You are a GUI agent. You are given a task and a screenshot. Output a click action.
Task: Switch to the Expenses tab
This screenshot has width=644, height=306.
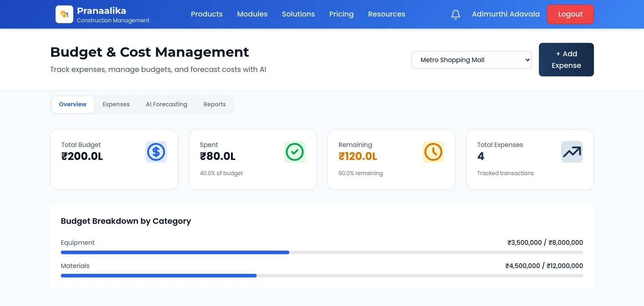116,105
